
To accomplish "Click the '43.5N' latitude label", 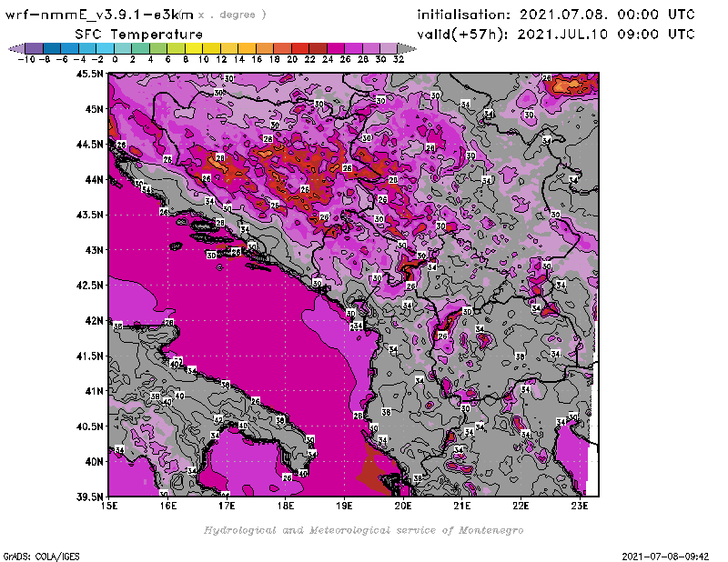I will pos(90,215).
